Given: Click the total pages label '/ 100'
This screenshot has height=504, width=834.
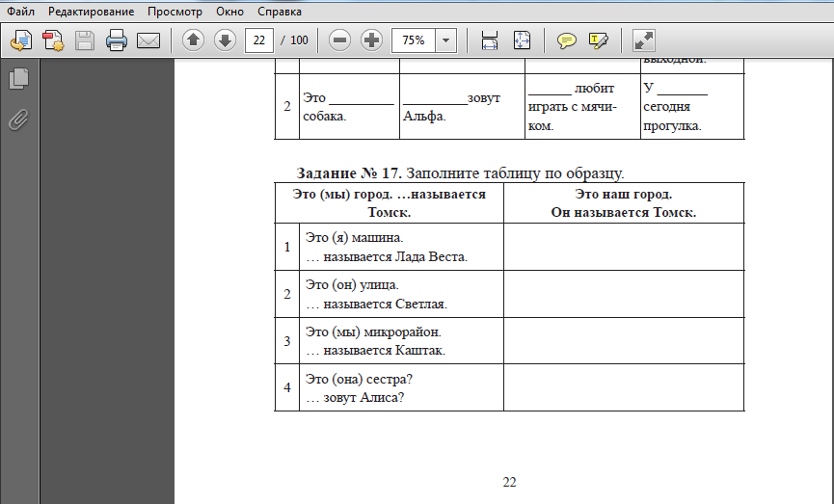Looking at the screenshot, I should point(295,40).
